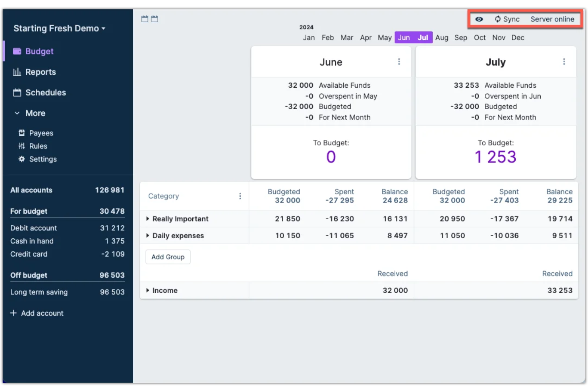The image size is (588, 392).
Task: Open Reports from the sidebar
Action: pyautogui.click(x=41, y=72)
